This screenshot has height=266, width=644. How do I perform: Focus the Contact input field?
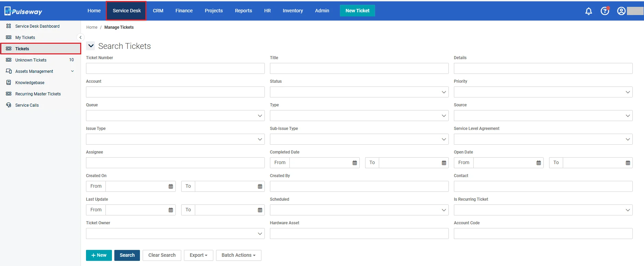pos(543,186)
